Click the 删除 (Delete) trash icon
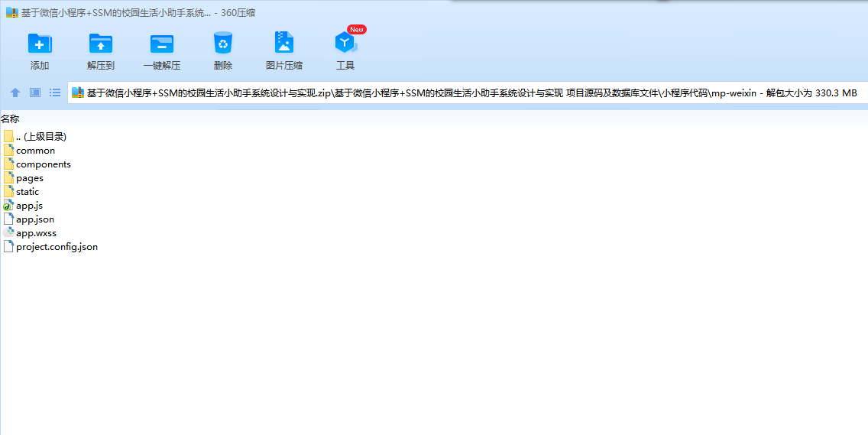Screen dimensions: 868x435 click(x=223, y=44)
